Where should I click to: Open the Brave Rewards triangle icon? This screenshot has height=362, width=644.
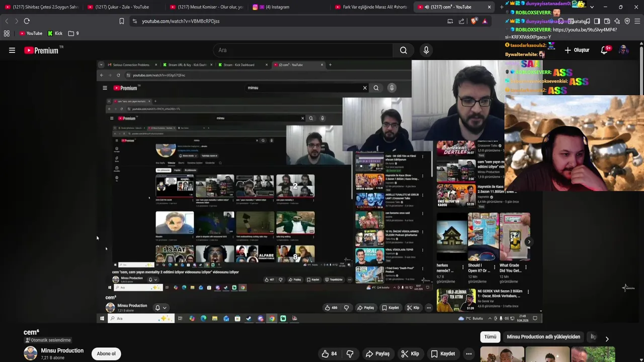(x=485, y=21)
